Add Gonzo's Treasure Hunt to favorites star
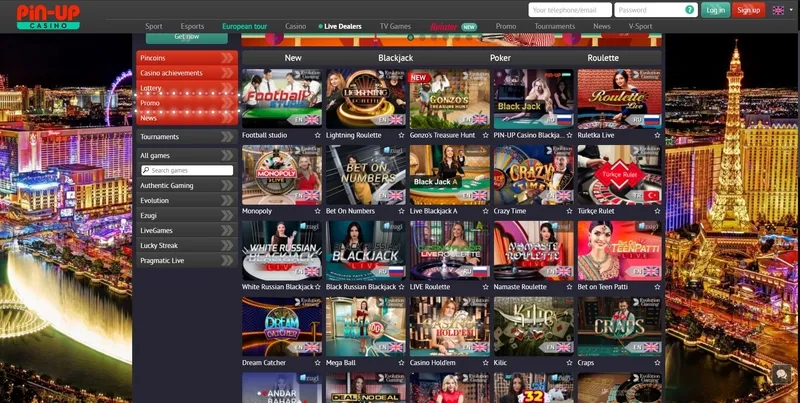Image resolution: width=800 pixels, height=403 pixels. (485, 135)
